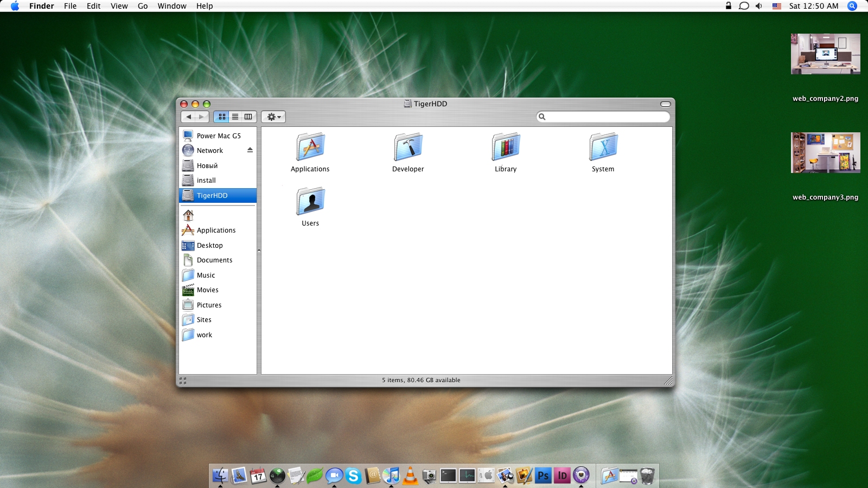
Task: Launch VLC from the Dock
Action: point(411,476)
